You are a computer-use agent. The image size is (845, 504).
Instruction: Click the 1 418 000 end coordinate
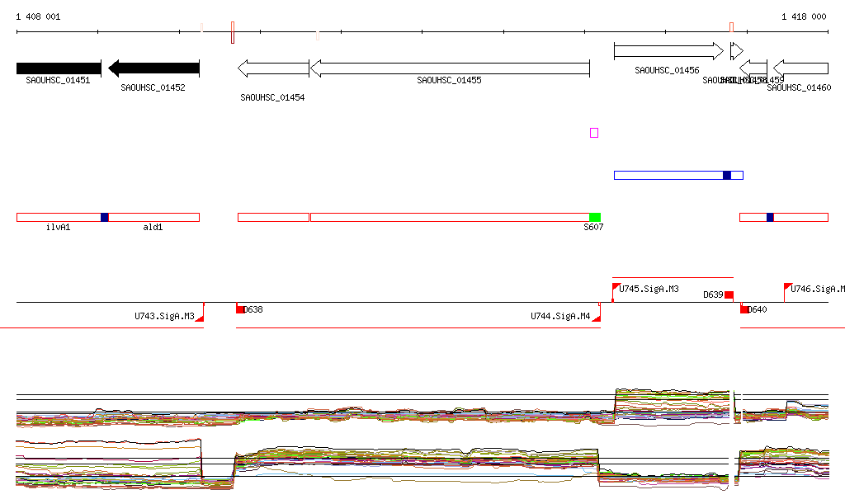804,16
